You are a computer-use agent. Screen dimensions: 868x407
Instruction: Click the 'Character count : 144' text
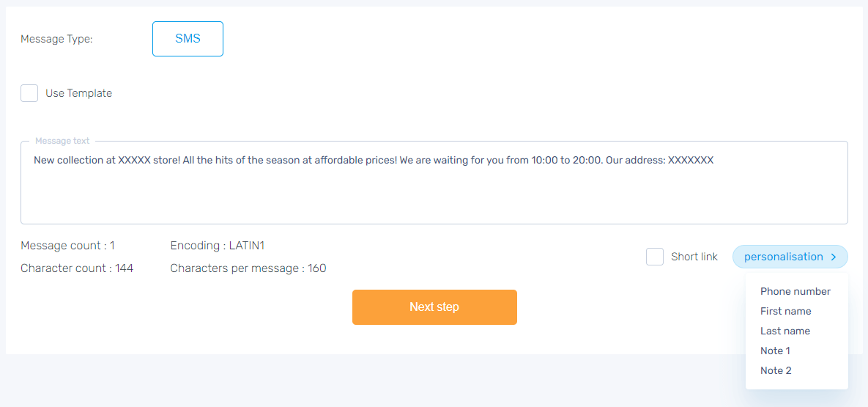click(x=77, y=268)
